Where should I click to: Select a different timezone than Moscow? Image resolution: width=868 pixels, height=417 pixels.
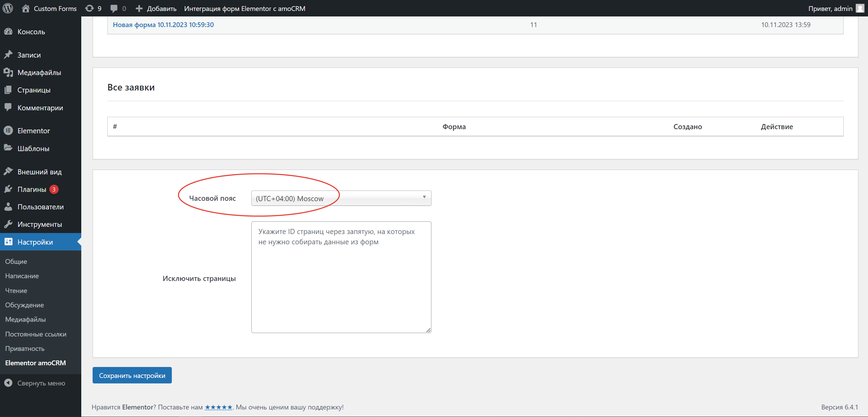(424, 198)
